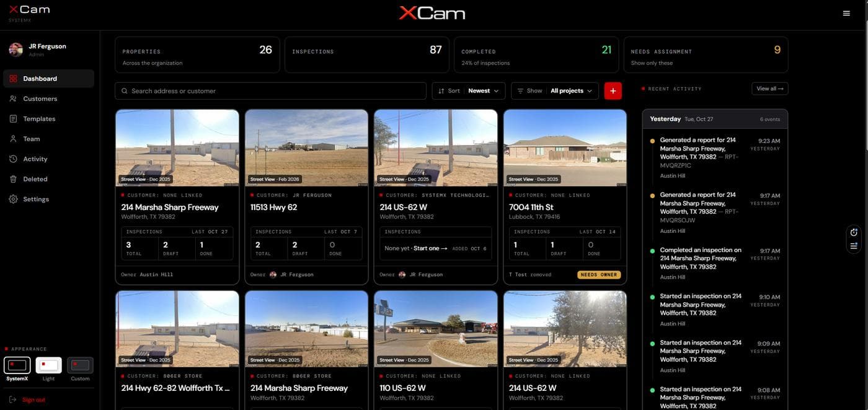The image size is (868, 410).
Task: Click the search address or customer field
Action: click(270, 91)
